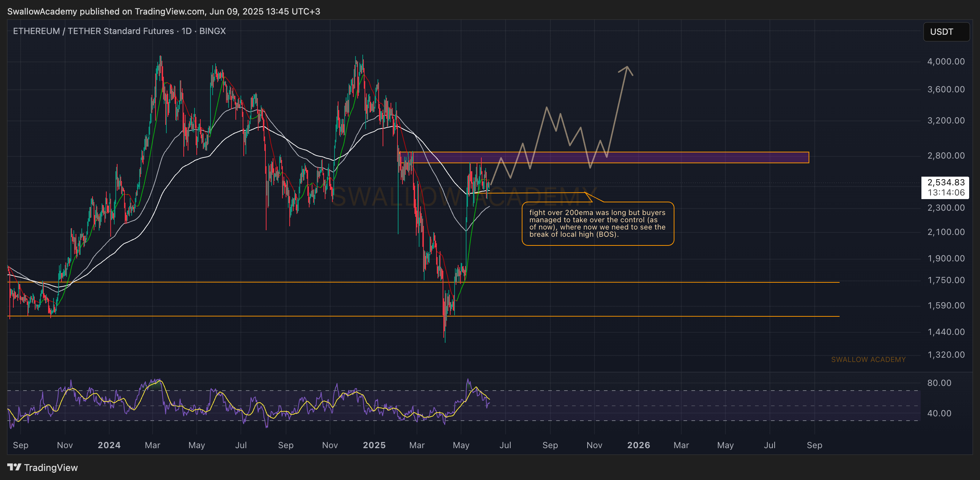This screenshot has height=480, width=980.
Task: Click the 2024 year label on time axis
Action: 109,445
